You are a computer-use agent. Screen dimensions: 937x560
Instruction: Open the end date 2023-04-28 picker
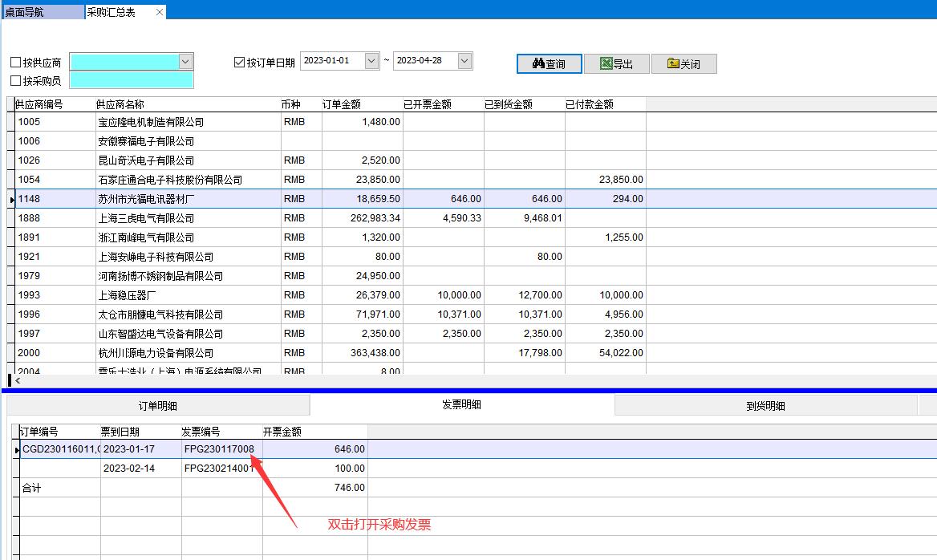click(464, 61)
